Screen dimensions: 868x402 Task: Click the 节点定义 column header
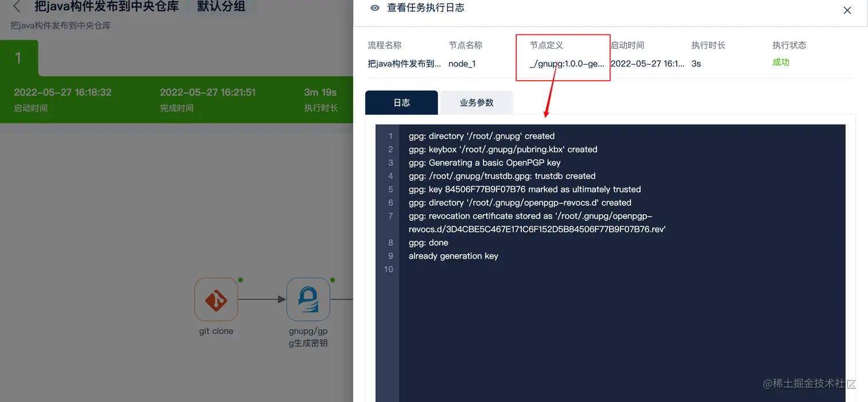click(547, 45)
